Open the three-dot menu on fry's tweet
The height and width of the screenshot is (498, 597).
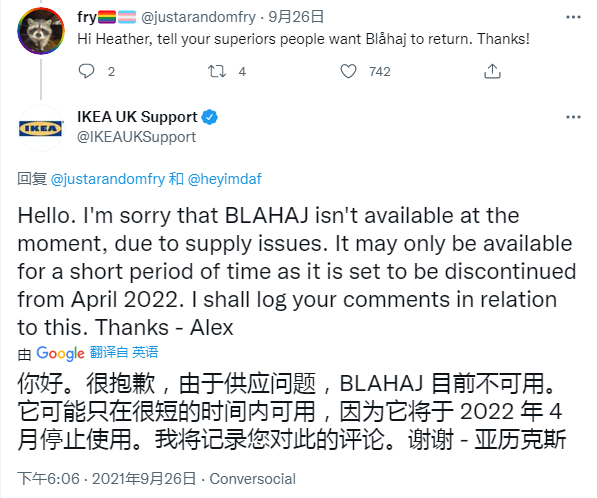[x=573, y=17]
